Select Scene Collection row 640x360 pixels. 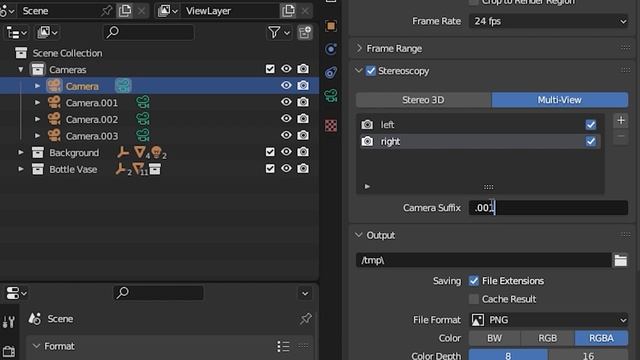pyautogui.click(x=67, y=53)
